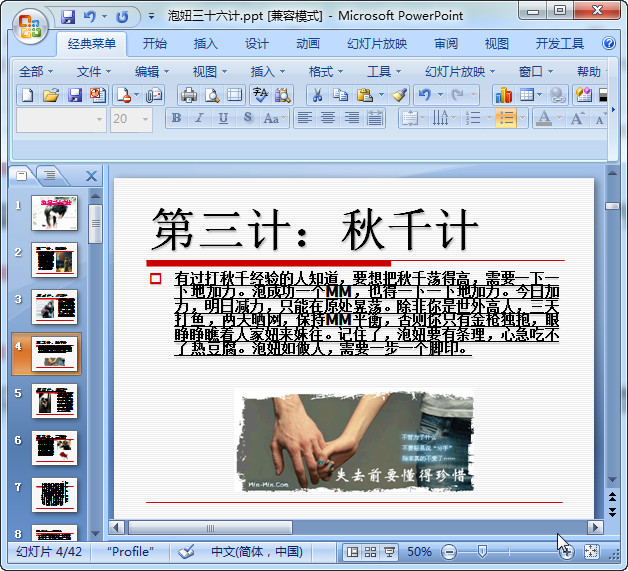Switch to 设计 ribbon tab

[x=257, y=43]
